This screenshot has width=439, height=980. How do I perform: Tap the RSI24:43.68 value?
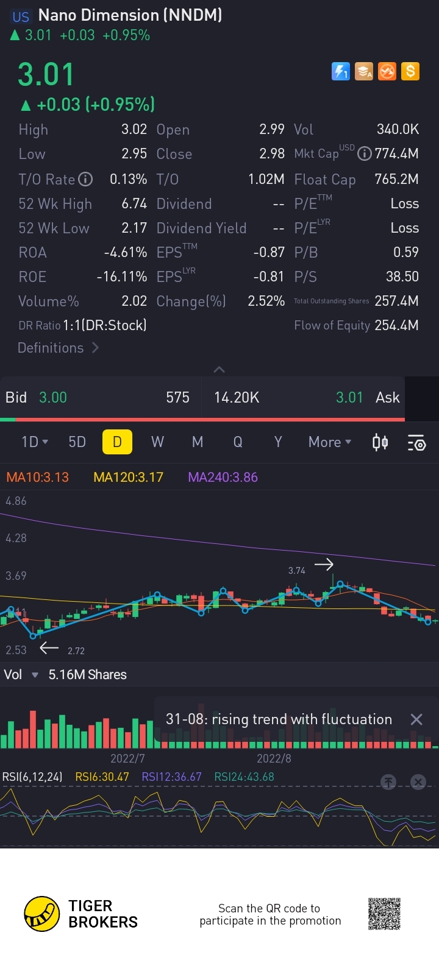pyautogui.click(x=244, y=777)
